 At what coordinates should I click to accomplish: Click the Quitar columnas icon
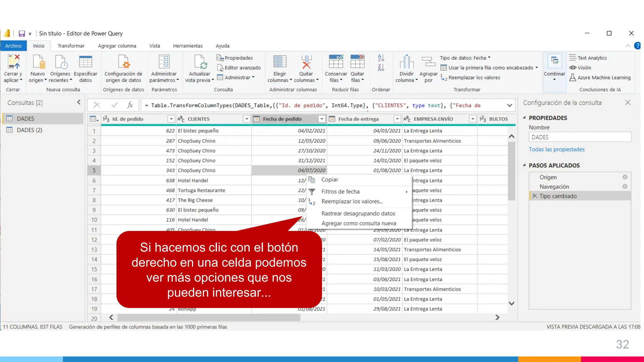point(306,62)
